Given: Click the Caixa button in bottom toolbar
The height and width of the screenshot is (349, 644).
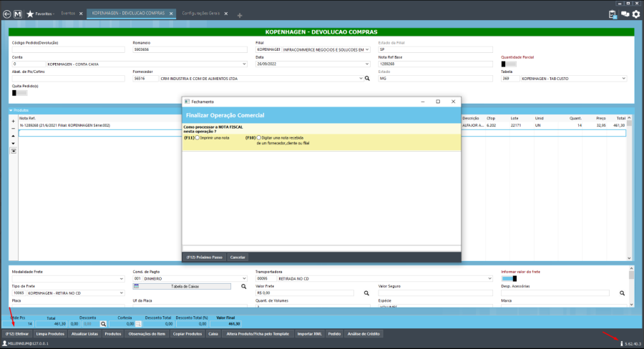Looking at the screenshot, I should click(213, 334).
